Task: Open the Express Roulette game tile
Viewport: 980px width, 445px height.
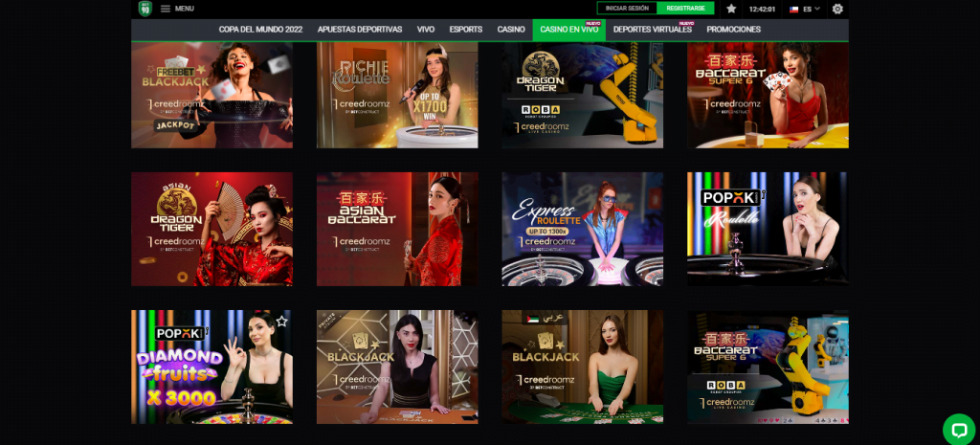Action: point(582,229)
